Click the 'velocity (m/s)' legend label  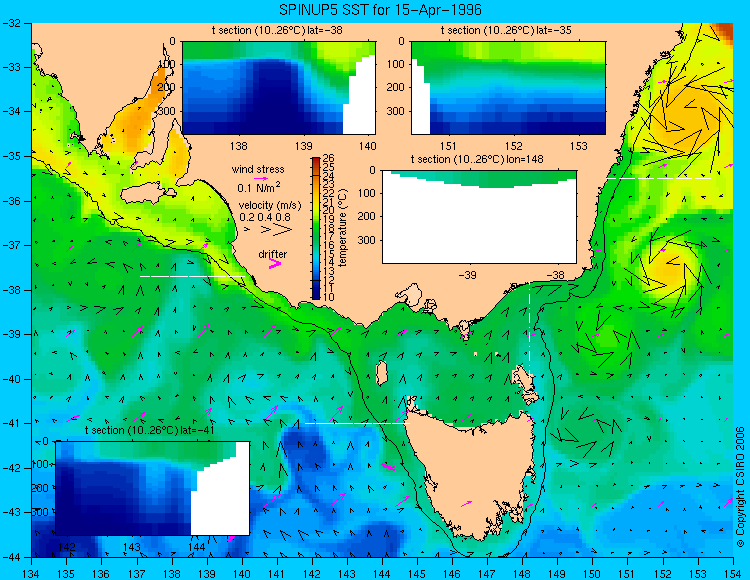tap(270, 206)
